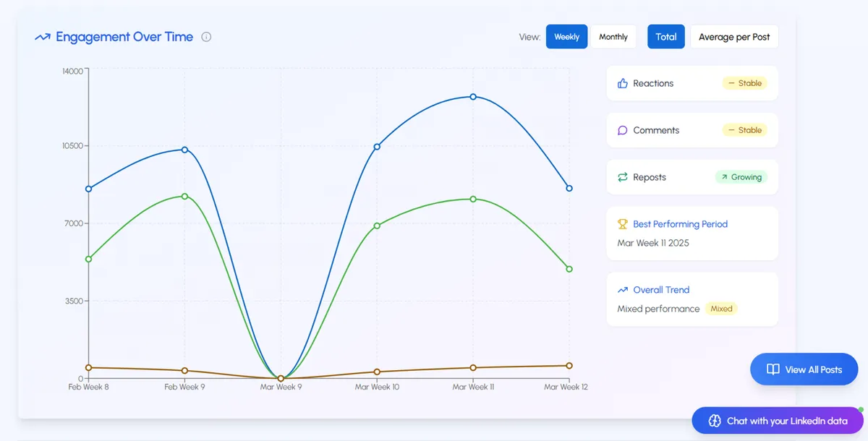
Task: Click the Reposts arrows icon
Action: pyautogui.click(x=622, y=177)
